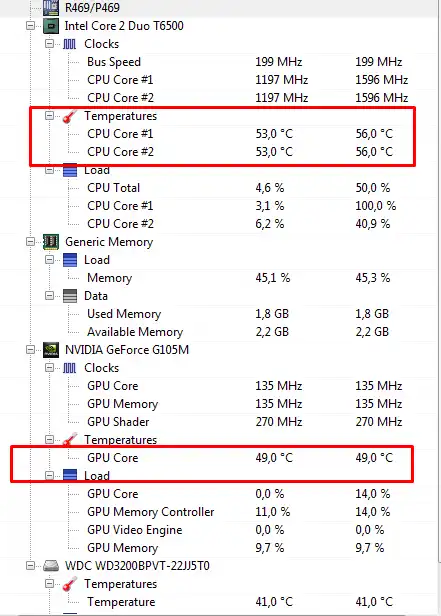Click the CPU Temperatures thermometer icon
Viewport: 441px width, 616px height.
[70, 116]
